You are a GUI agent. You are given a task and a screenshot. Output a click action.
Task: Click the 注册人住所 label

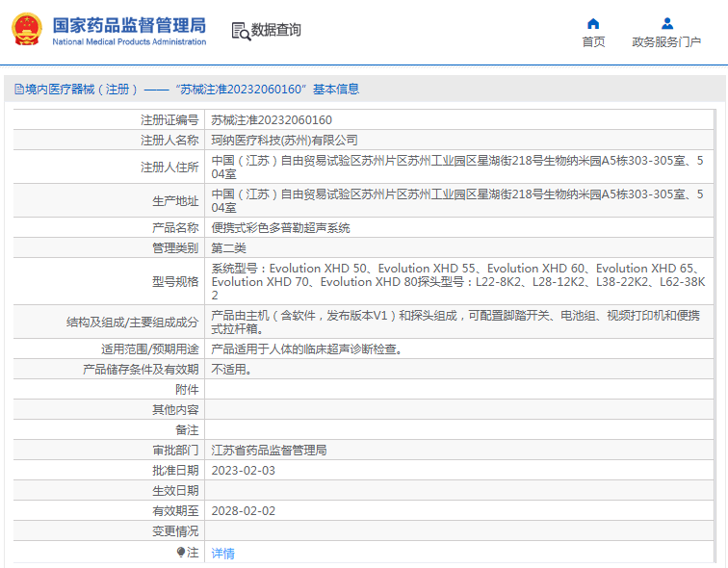point(169,168)
